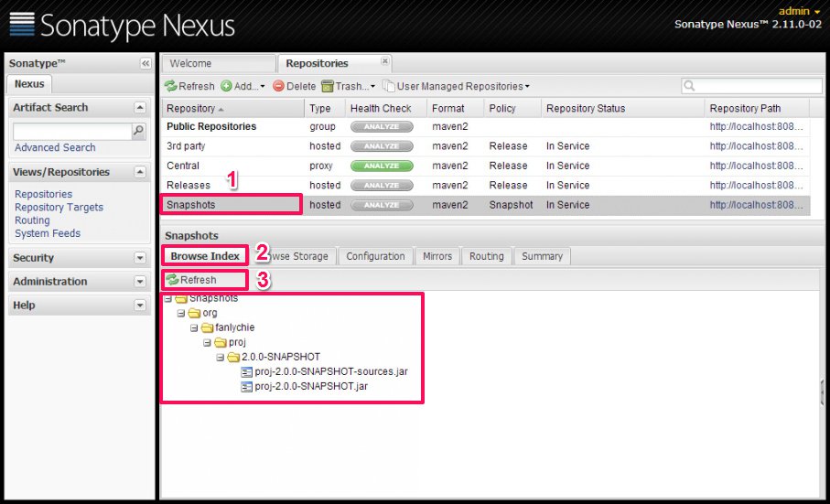Viewport: 830px width, 504px height.
Task: Select the Central repository row
Action: click(485, 166)
